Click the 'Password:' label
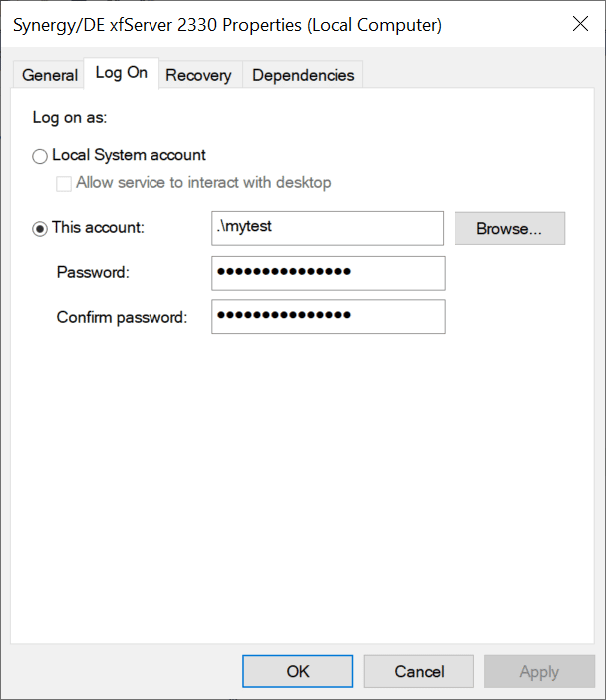Image resolution: width=606 pixels, height=700 pixels. tap(93, 272)
